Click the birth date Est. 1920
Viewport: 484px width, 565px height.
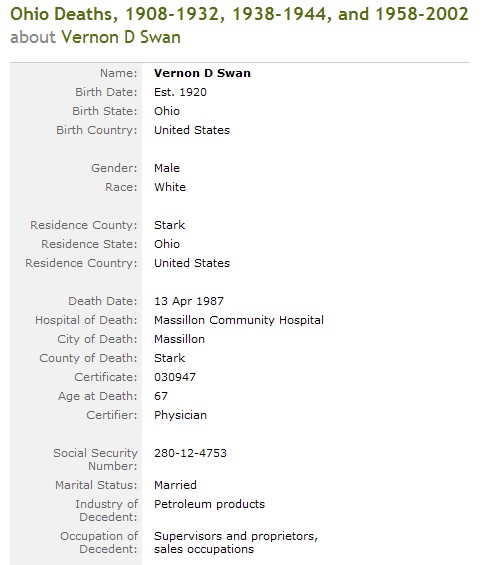point(180,92)
